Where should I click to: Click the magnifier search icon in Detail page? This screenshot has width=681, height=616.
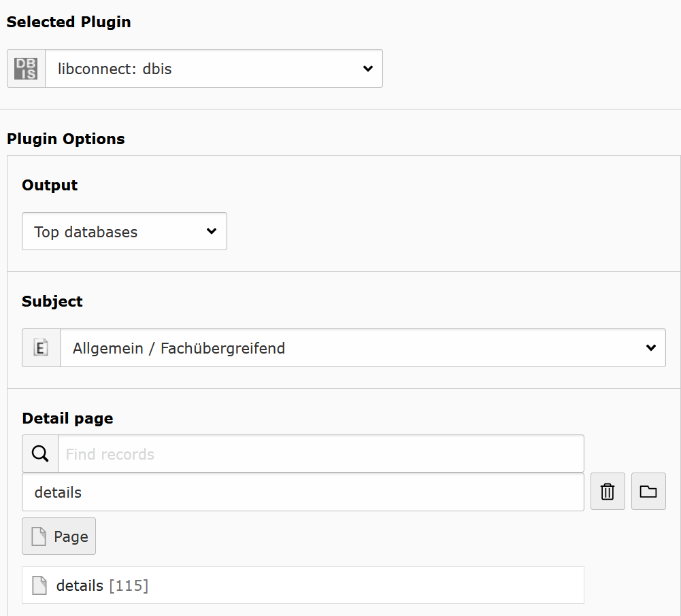[x=39, y=453]
